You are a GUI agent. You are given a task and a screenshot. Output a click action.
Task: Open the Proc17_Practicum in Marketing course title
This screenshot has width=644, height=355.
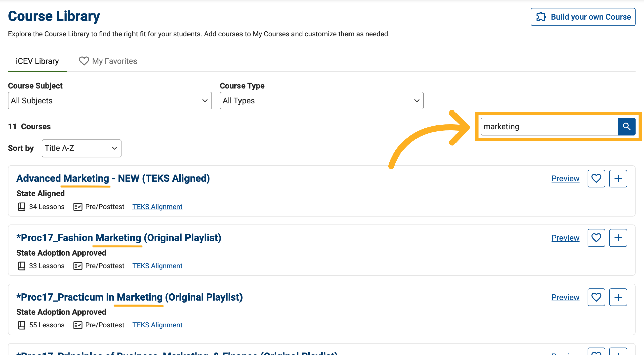pyautogui.click(x=129, y=297)
